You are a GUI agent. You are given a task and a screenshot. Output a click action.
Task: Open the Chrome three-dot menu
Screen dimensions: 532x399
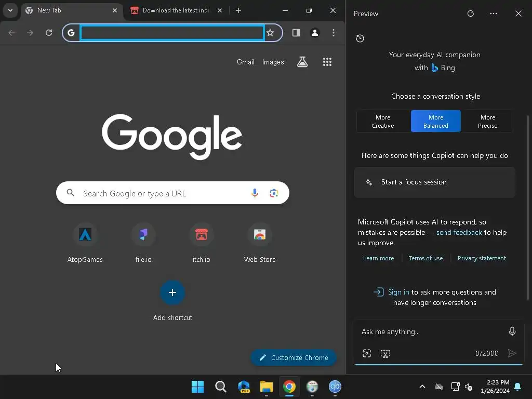pos(334,33)
